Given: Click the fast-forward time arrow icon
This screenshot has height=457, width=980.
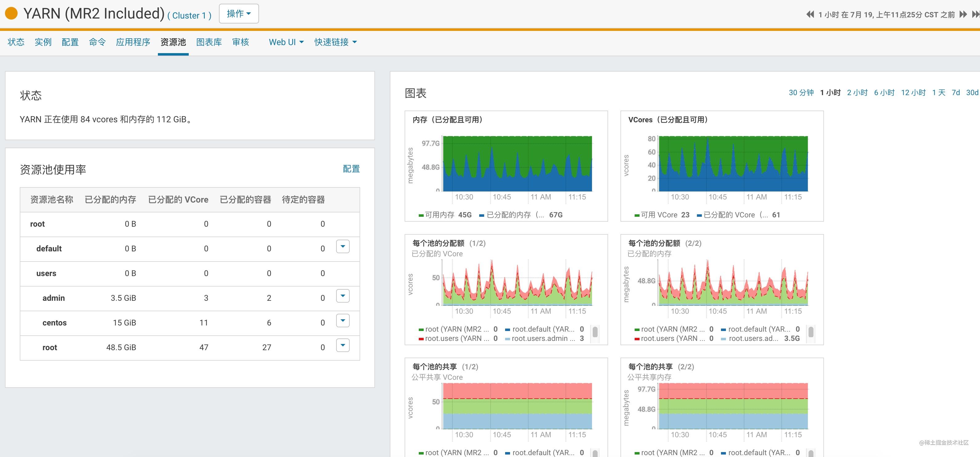Looking at the screenshot, I should click(x=963, y=15).
